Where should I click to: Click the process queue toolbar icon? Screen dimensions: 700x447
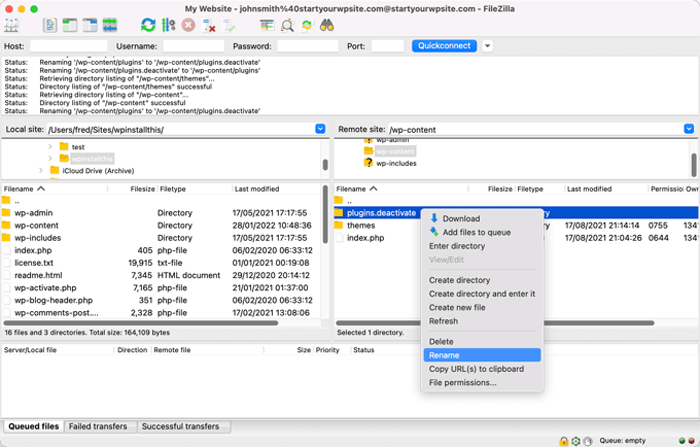pos(168,25)
